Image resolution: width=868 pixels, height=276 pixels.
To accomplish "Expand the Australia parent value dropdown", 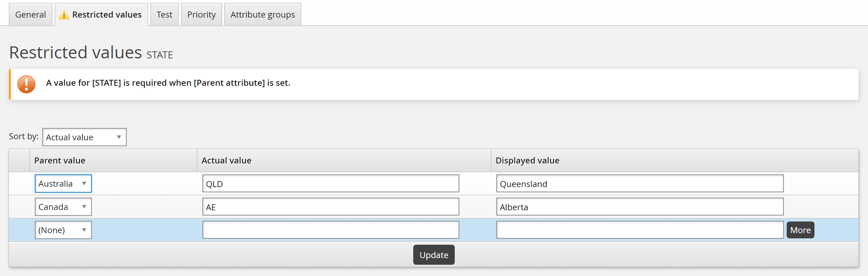I will click(63, 184).
